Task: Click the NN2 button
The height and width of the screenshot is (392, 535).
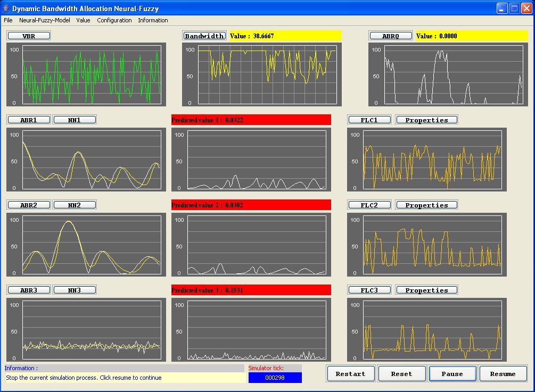Action: [x=75, y=205]
